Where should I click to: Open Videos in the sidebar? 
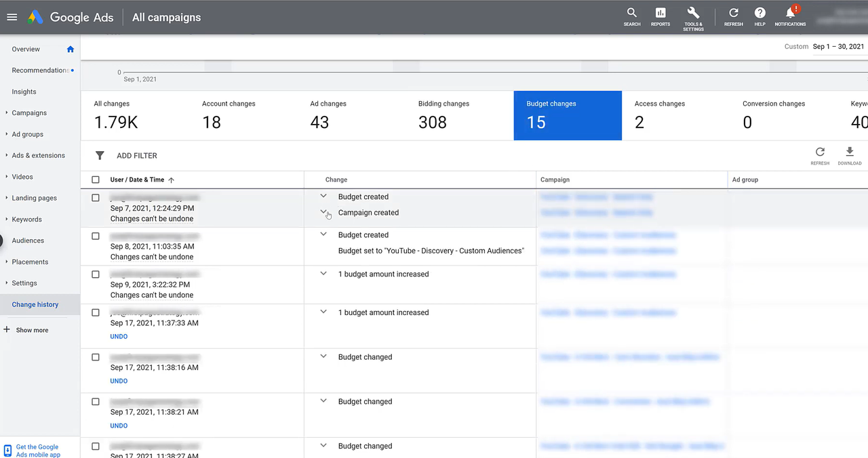(22, 177)
